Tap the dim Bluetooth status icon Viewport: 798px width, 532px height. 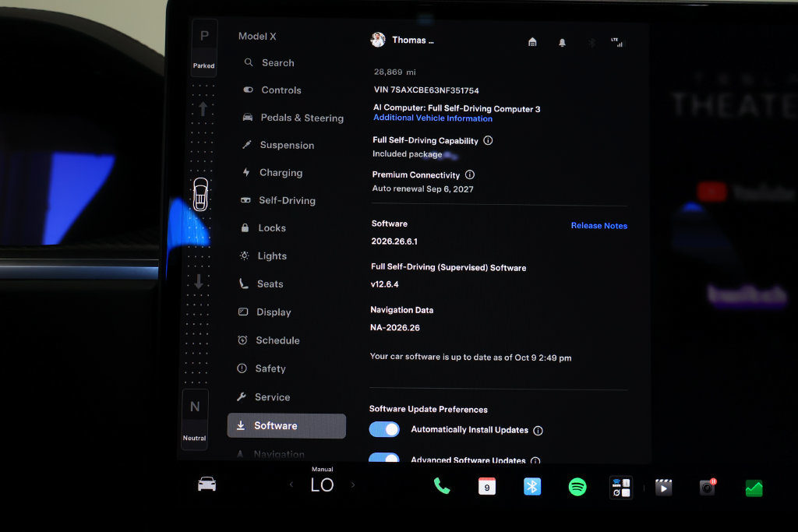[x=592, y=43]
